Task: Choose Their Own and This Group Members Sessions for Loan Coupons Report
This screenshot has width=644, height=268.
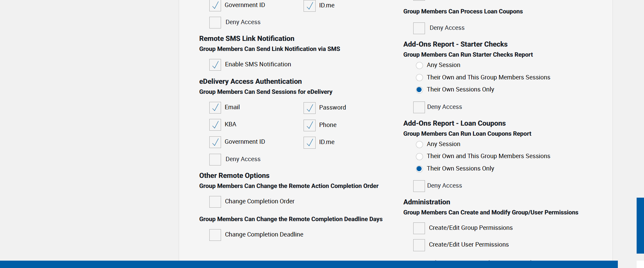Action: [x=419, y=156]
